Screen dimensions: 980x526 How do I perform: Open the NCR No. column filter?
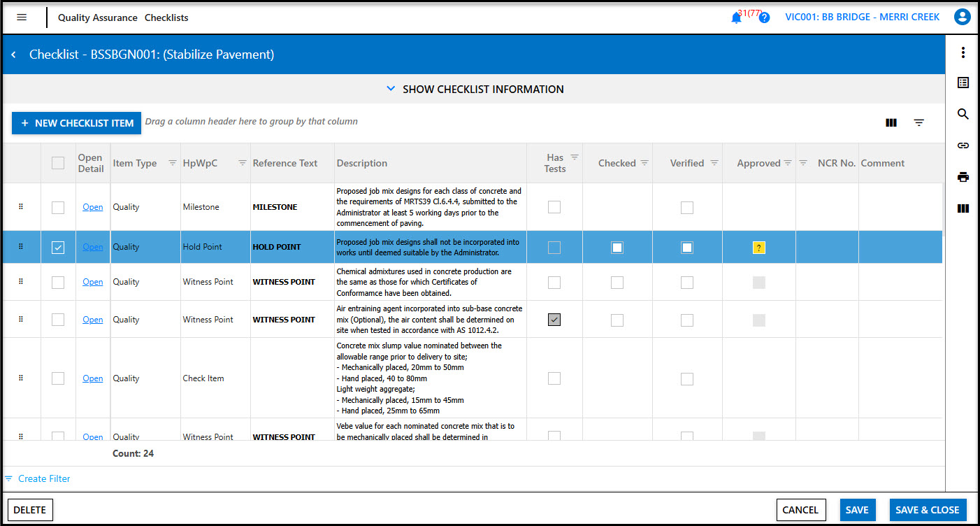coord(804,163)
